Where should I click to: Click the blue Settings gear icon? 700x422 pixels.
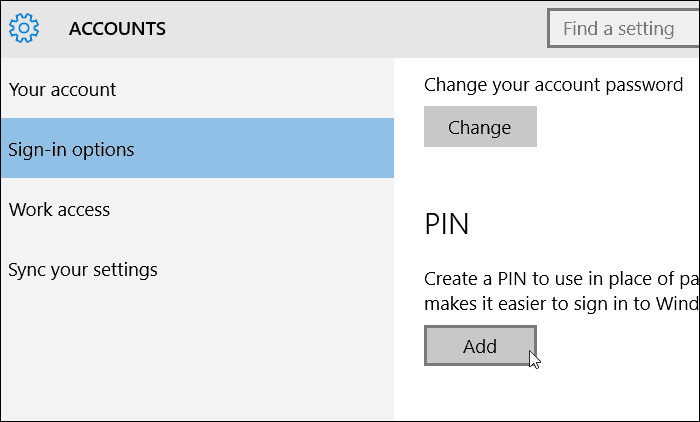pyautogui.click(x=24, y=28)
